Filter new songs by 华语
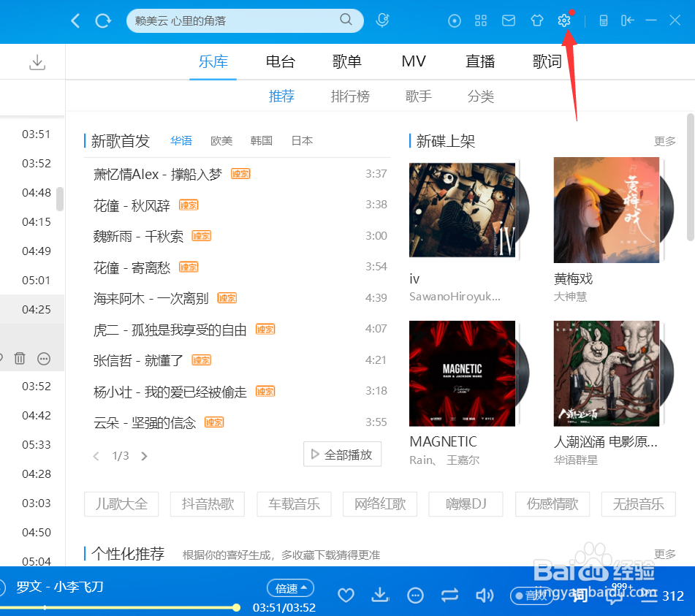The image size is (695, 616). pos(181,141)
